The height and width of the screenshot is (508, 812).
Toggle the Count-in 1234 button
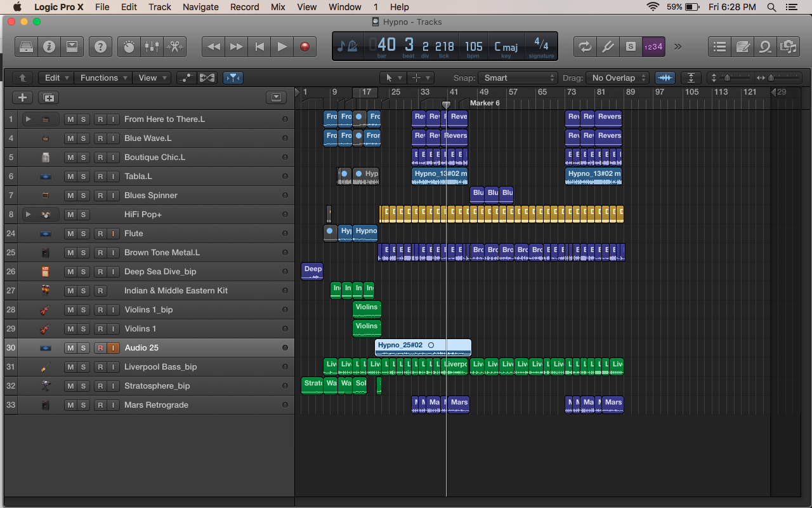click(x=653, y=46)
